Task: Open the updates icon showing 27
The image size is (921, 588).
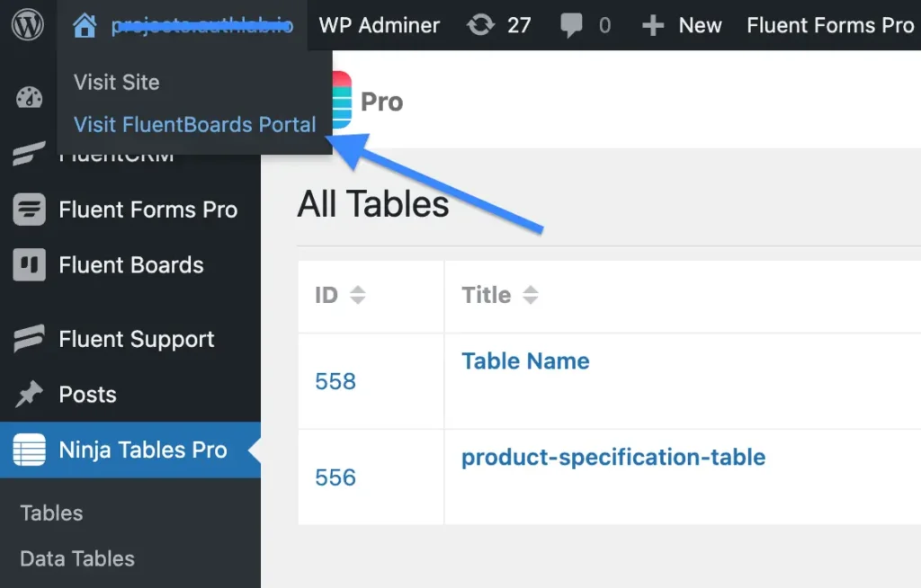Action: 481,25
